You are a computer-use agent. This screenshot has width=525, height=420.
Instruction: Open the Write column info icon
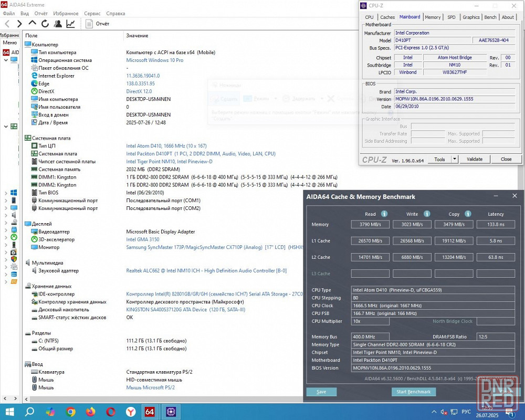pyautogui.click(x=426, y=214)
